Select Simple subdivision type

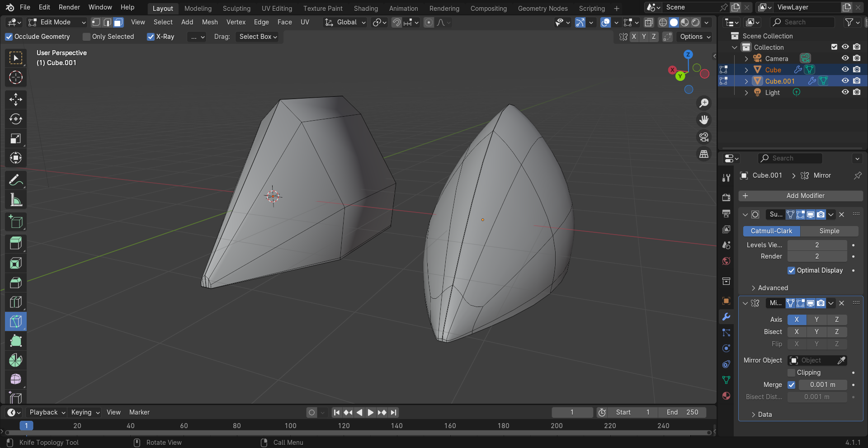click(829, 231)
